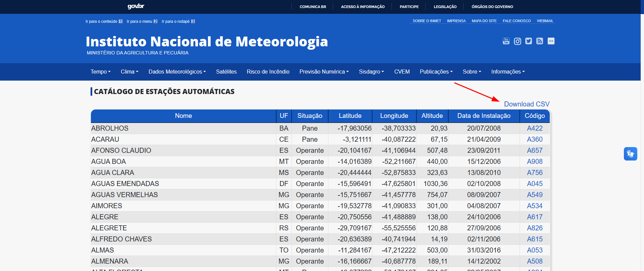644x271 pixels.
Task: Open COMUNICA BR in top bar
Action: [x=313, y=7]
